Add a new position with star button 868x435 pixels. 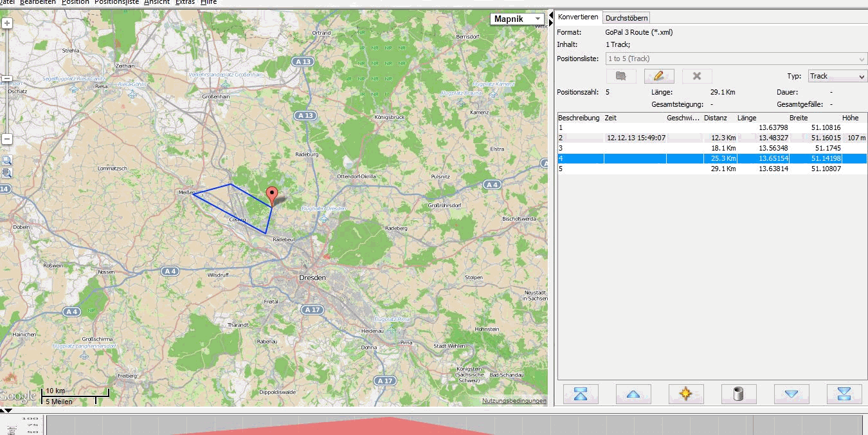(686, 394)
